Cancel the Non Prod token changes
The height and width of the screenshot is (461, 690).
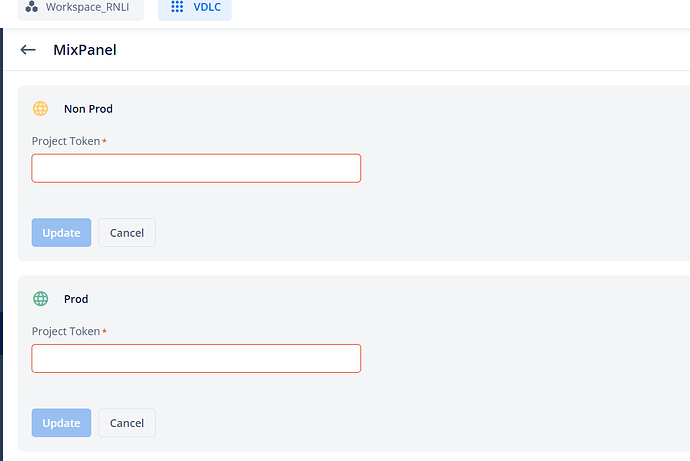pos(127,233)
